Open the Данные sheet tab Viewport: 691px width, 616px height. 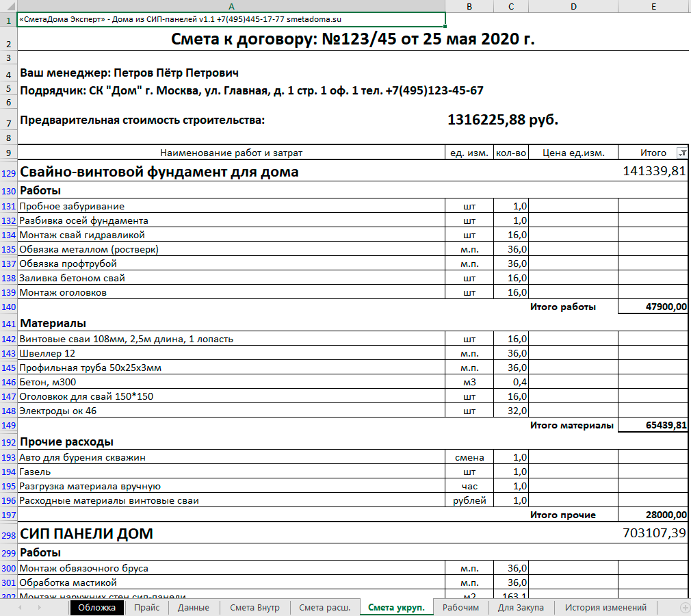tap(193, 608)
